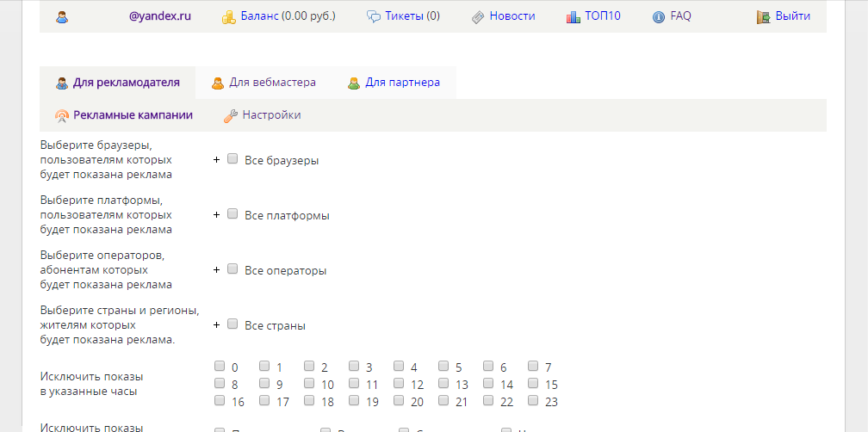Tick the hour 4 exclusion checkbox
The height and width of the screenshot is (432, 868).
tap(400, 366)
